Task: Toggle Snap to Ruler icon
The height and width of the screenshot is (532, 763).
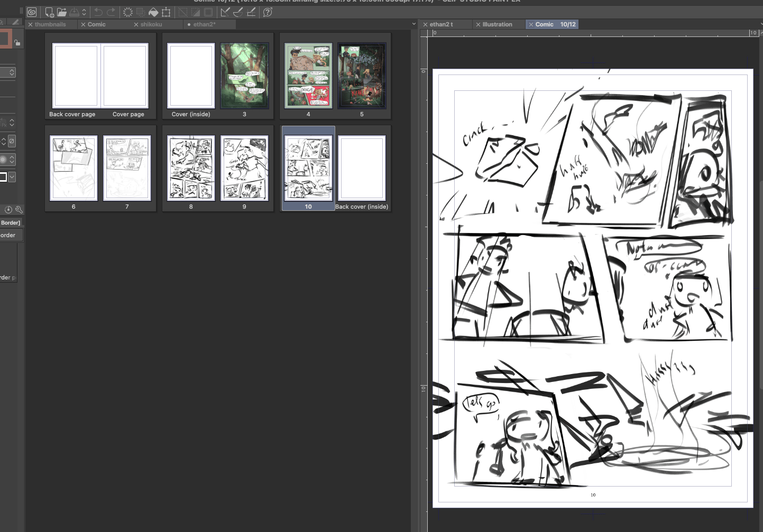Action: tap(225, 12)
